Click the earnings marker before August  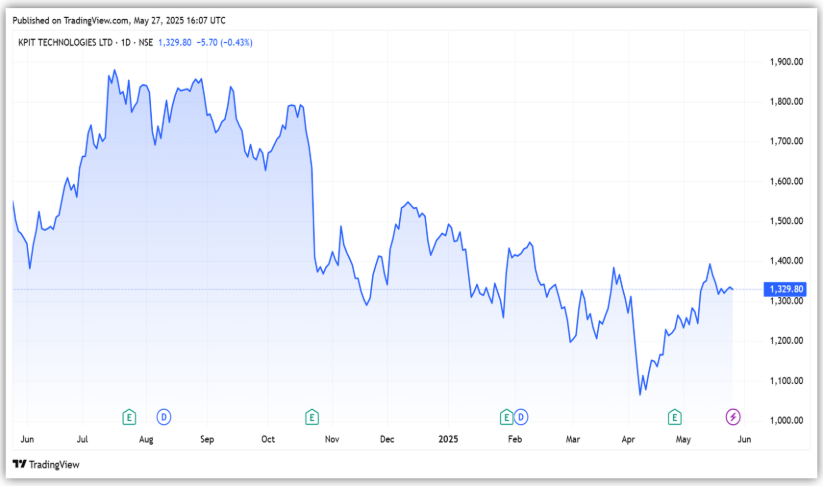129,416
